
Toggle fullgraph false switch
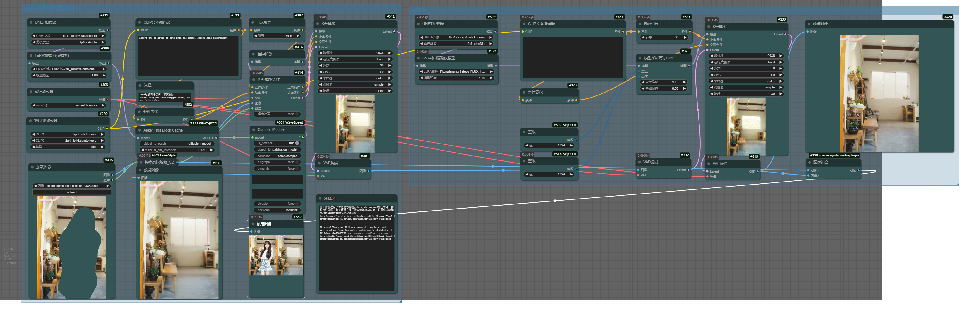pos(297,162)
